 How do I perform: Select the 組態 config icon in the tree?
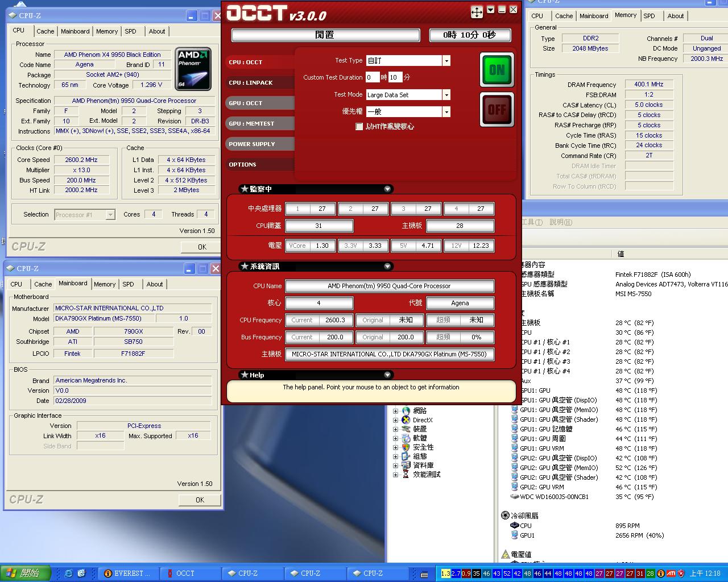(x=406, y=456)
